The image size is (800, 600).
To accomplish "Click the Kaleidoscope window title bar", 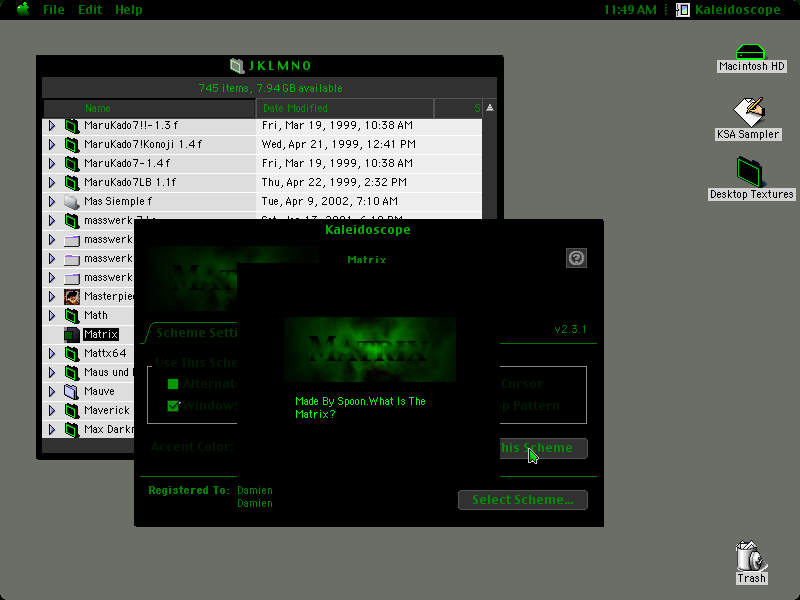I will (x=368, y=230).
